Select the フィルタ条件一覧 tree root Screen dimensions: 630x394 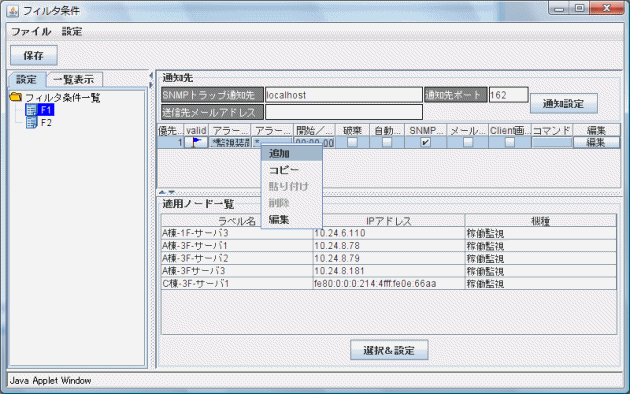63,98
